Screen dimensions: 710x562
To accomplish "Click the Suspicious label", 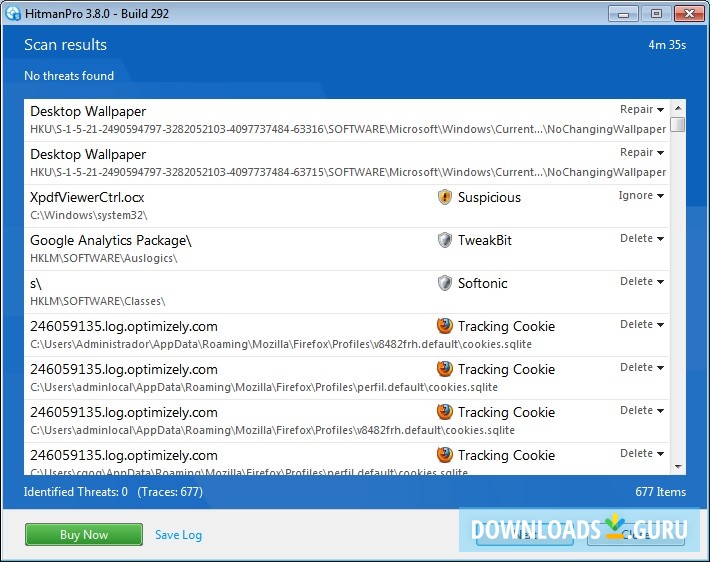I will click(489, 197).
